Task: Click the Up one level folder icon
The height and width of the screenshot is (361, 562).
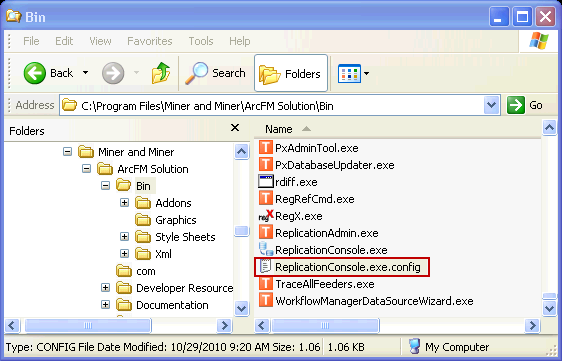Action: (x=161, y=73)
